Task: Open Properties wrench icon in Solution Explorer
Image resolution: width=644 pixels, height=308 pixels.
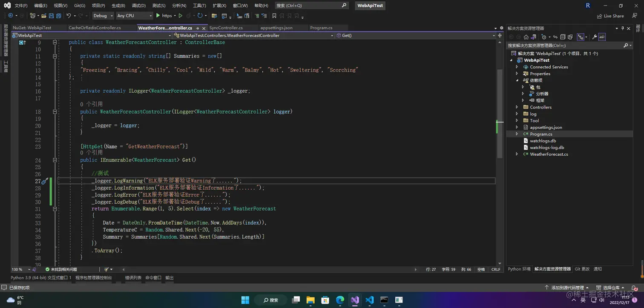Action: (595, 37)
